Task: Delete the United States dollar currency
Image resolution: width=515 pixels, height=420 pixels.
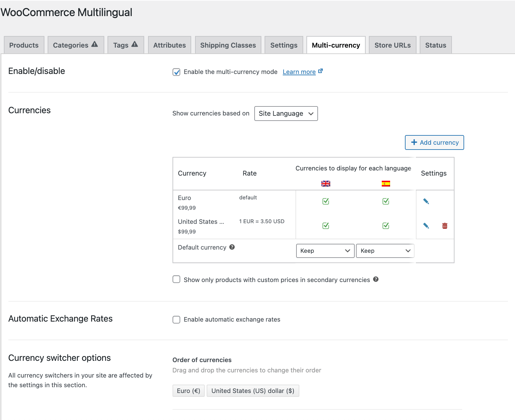Action: point(445,226)
